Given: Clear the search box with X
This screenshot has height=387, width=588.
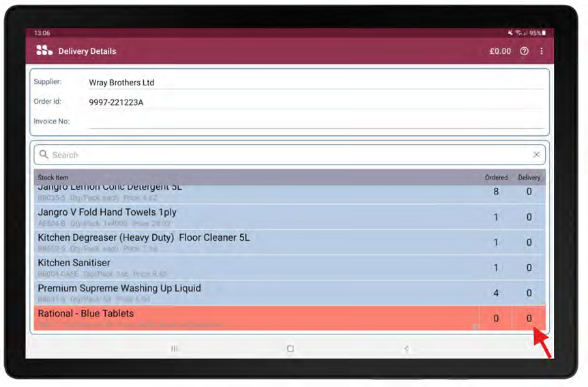Looking at the screenshot, I should coord(536,155).
